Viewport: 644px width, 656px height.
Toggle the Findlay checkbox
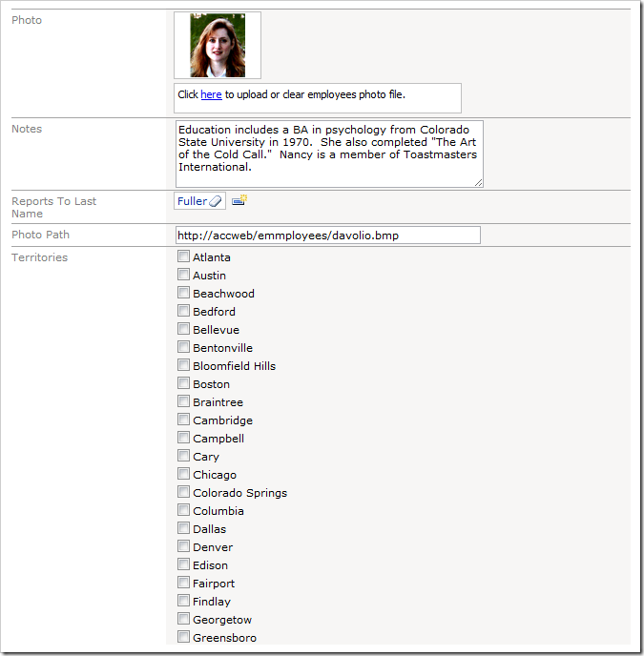(183, 601)
